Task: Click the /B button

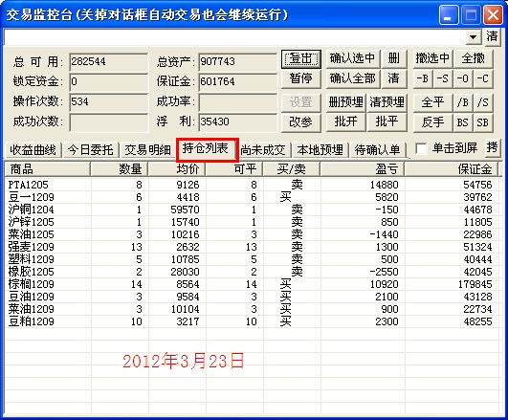Action: point(463,102)
